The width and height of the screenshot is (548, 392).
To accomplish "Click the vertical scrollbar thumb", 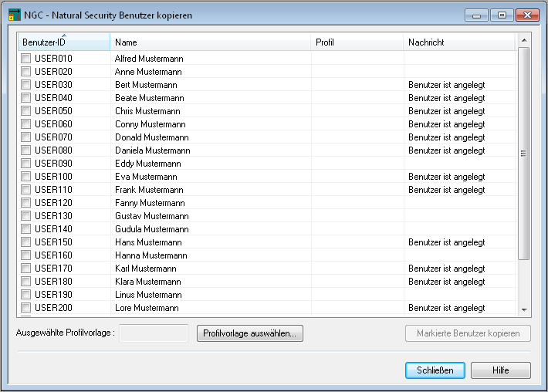I will pyautogui.click(x=524, y=153).
